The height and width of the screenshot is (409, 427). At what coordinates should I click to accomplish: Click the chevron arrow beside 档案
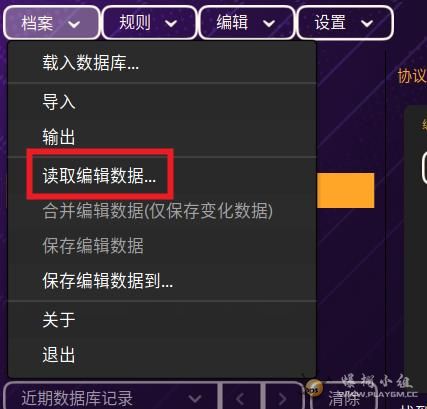[x=74, y=24]
